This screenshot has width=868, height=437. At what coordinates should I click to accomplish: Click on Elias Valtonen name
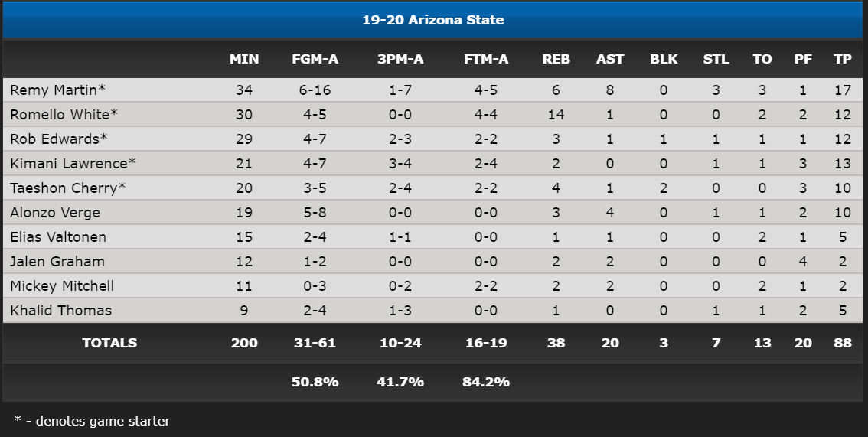tap(58, 236)
